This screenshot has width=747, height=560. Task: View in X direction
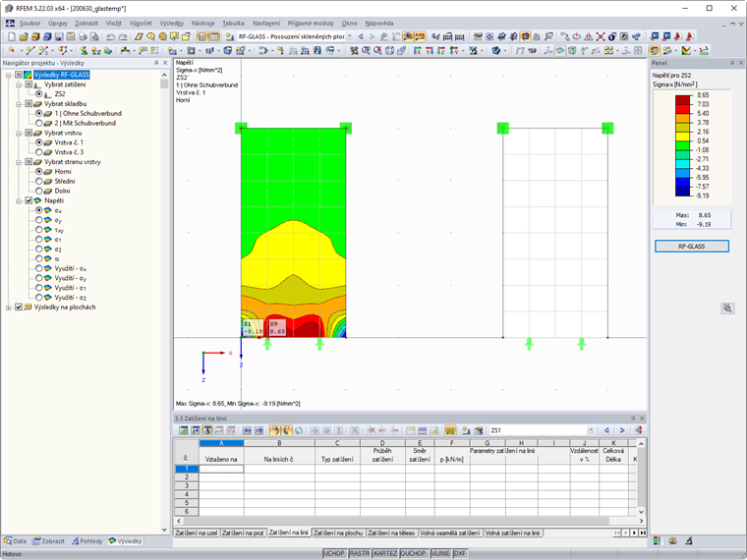point(418,50)
